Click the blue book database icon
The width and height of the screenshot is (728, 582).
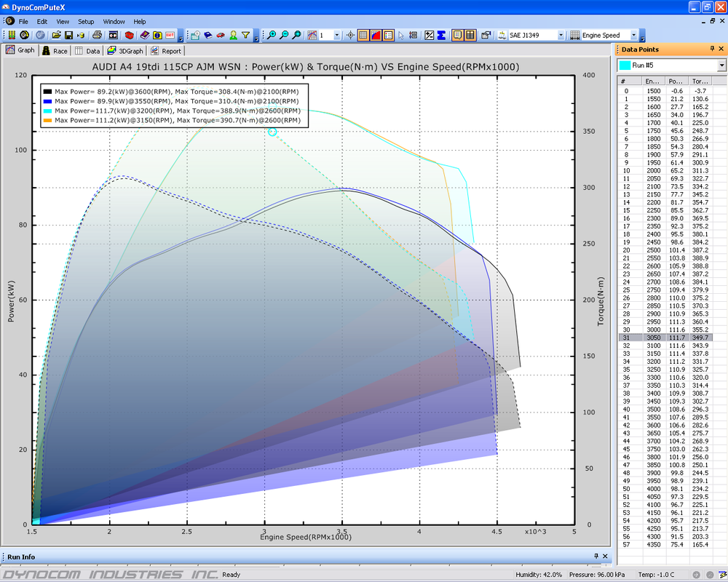point(208,35)
